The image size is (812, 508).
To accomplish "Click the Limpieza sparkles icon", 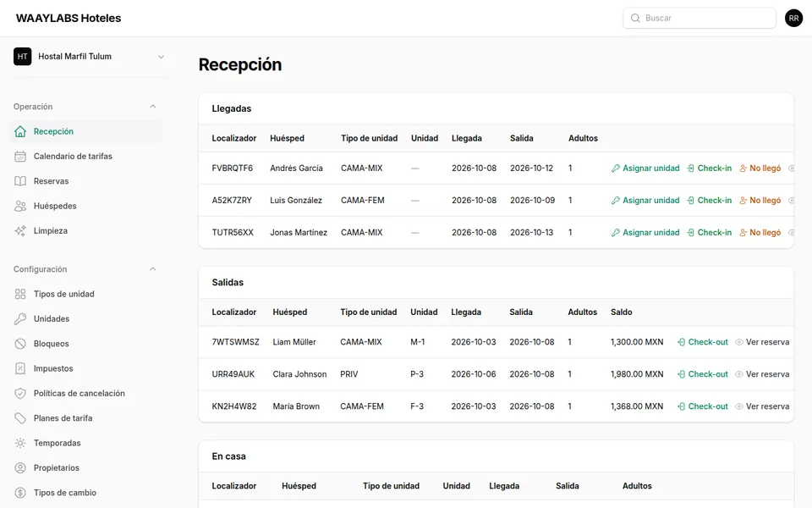I will coord(20,231).
